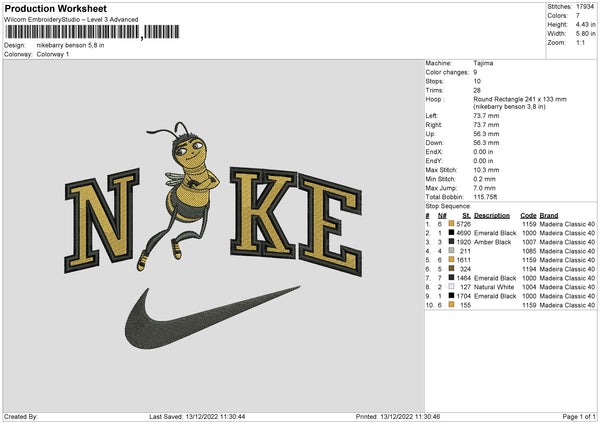Select the Down label in the measurements

point(434,143)
